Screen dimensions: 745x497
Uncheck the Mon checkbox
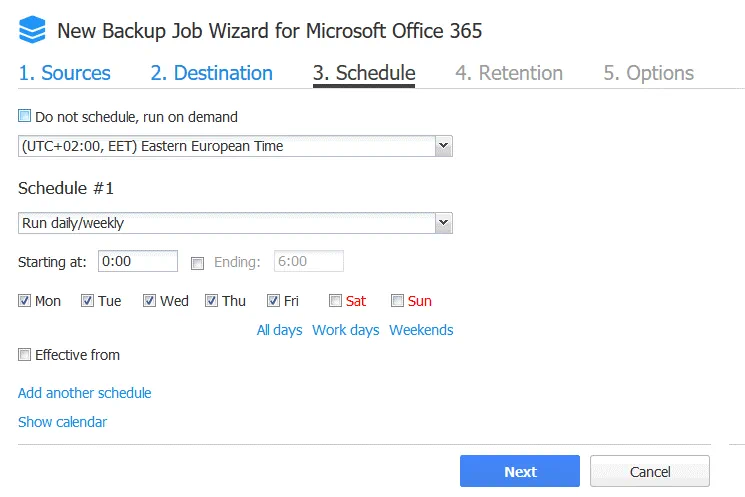coord(25,301)
